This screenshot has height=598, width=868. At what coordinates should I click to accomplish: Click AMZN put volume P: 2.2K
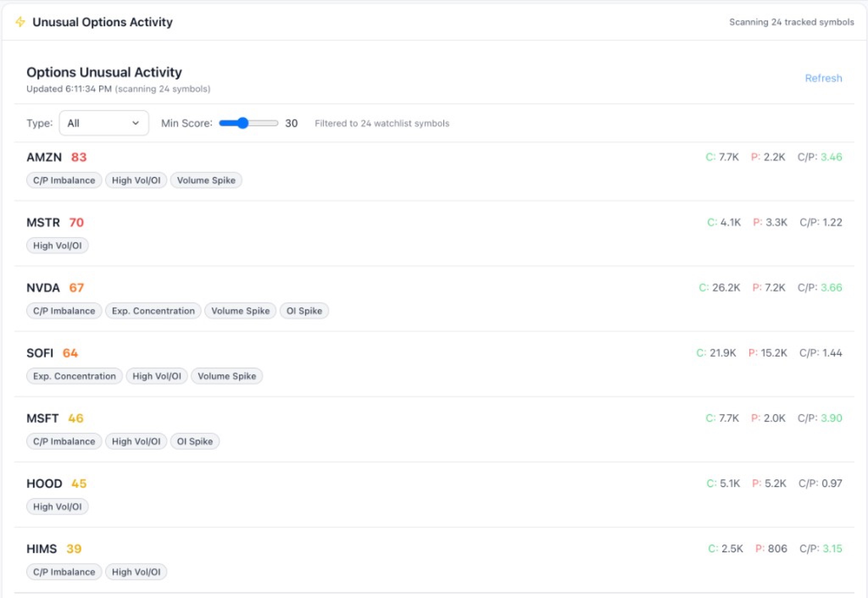coord(768,157)
